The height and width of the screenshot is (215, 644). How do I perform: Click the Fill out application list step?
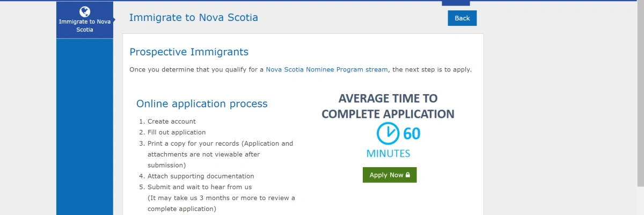point(177,132)
